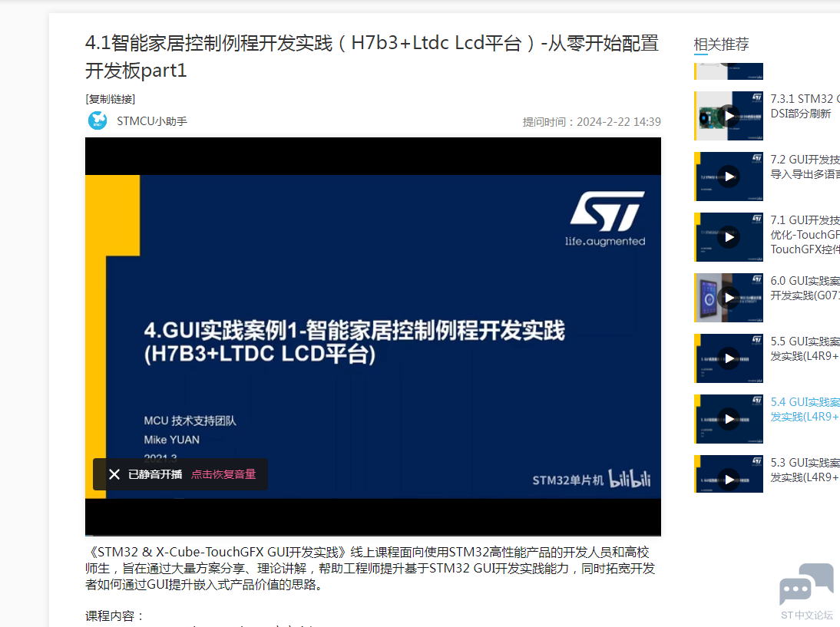Click the 课程内容 label text

coord(114,615)
